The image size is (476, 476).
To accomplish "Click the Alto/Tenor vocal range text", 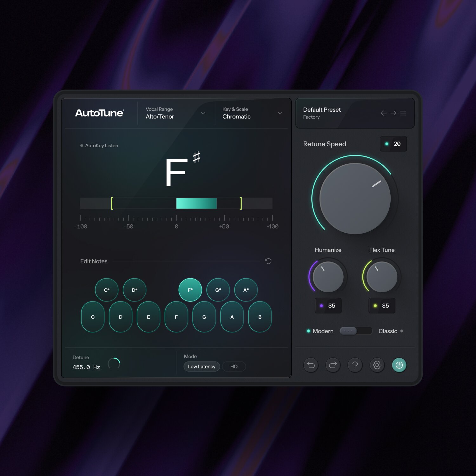I will coord(160,116).
